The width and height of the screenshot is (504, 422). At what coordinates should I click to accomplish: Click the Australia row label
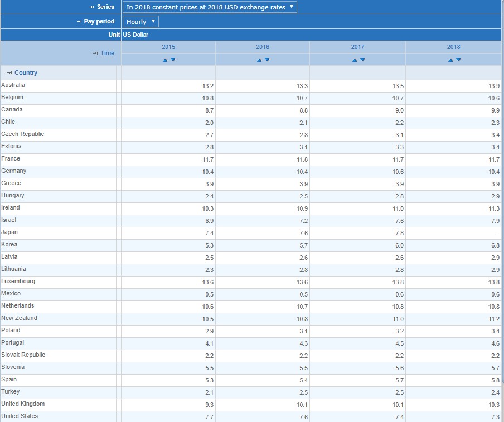coord(13,85)
